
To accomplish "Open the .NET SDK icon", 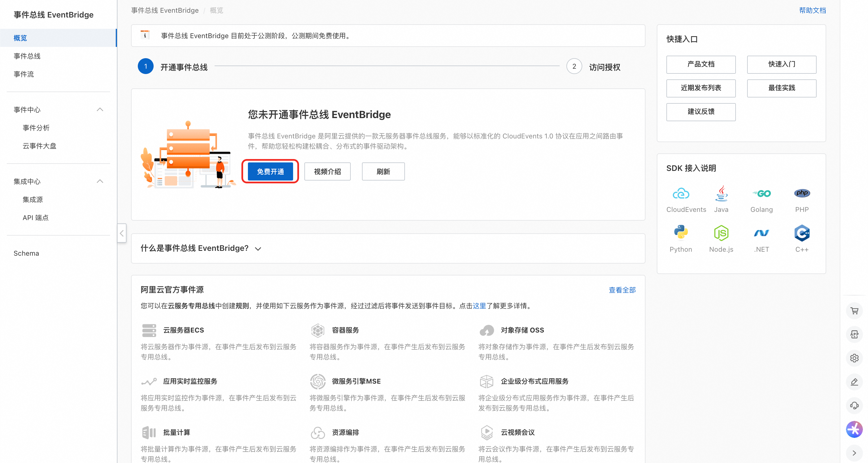I will click(762, 233).
